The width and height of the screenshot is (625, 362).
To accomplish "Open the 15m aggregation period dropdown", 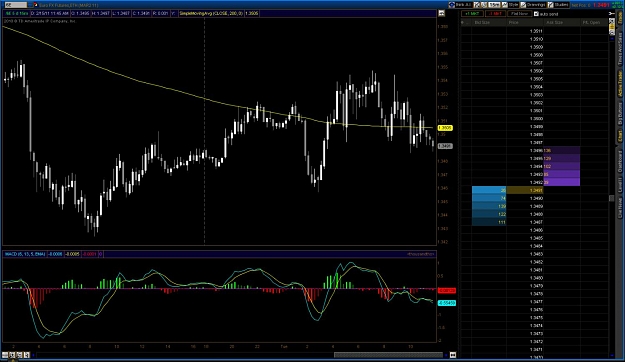I will click(494, 5).
